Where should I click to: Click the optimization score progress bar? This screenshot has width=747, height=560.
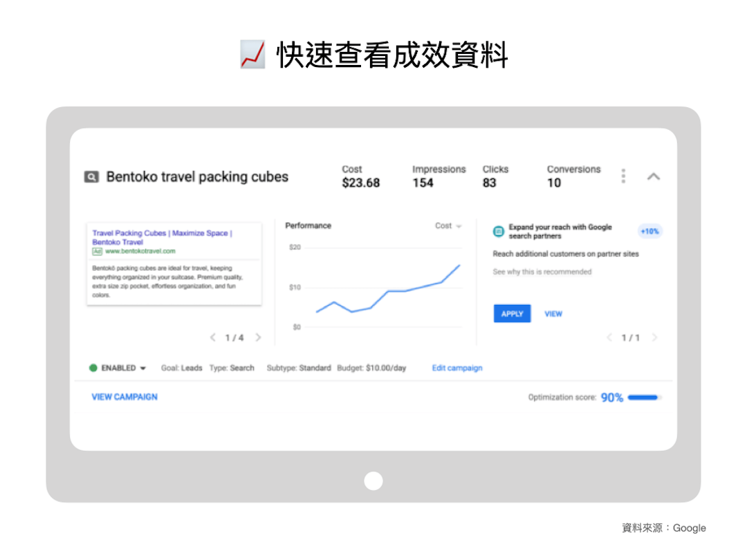(x=645, y=398)
